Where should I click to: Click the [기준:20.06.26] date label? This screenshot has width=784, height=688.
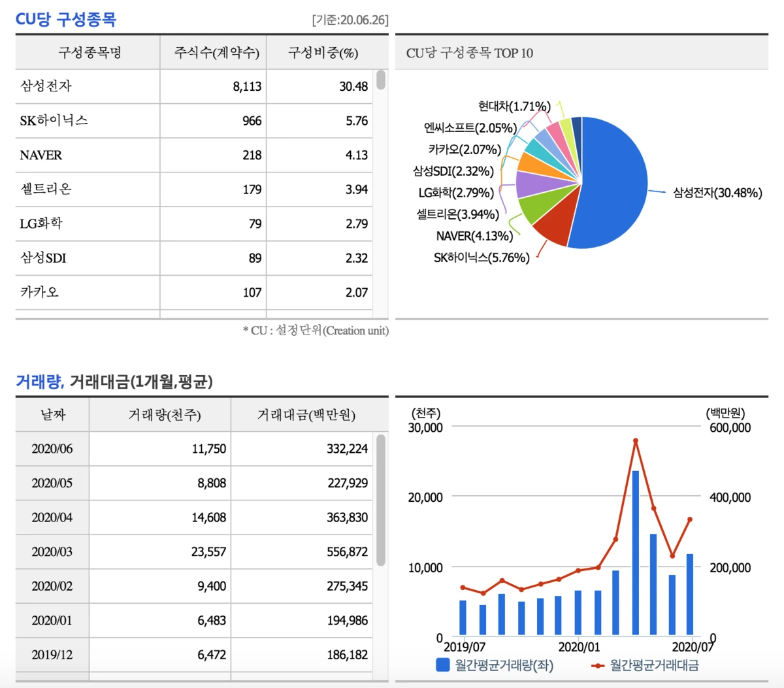click(x=349, y=20)
